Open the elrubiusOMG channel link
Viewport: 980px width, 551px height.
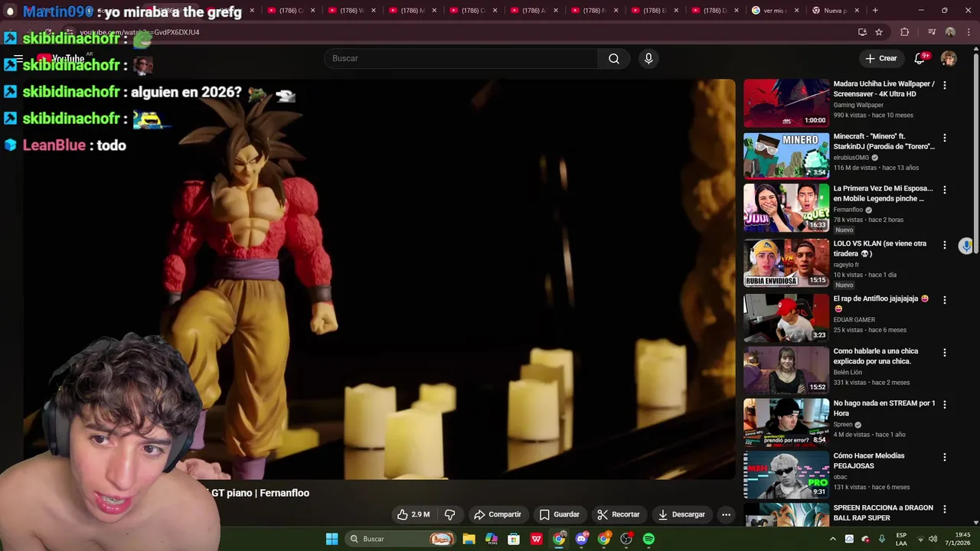[851, 158]
